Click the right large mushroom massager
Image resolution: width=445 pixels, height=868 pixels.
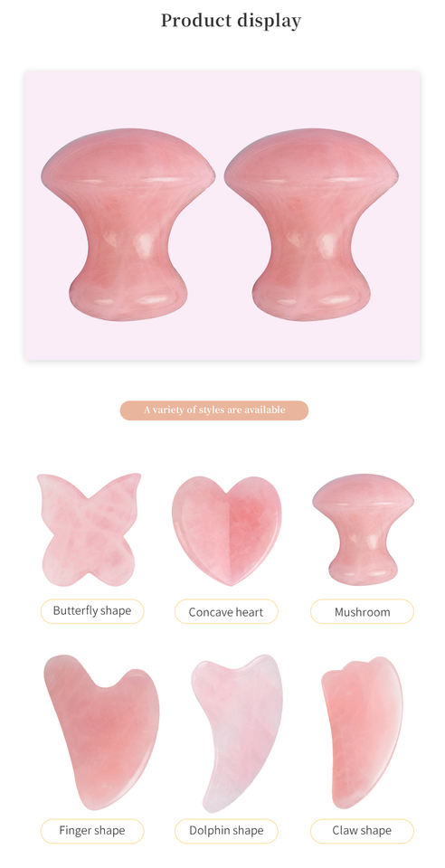click(x=311, y=224)
